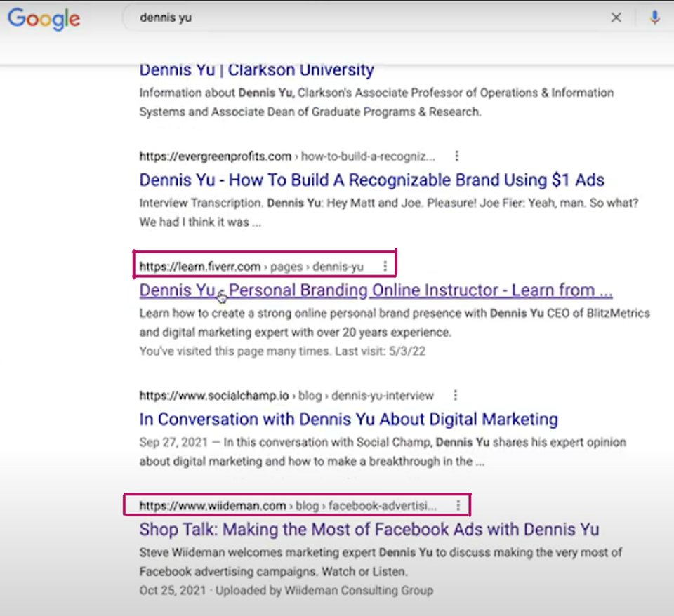Click the Fiverr result snippet about BlitzMetrics
674x616 pixels.
[x=395, y=323]
